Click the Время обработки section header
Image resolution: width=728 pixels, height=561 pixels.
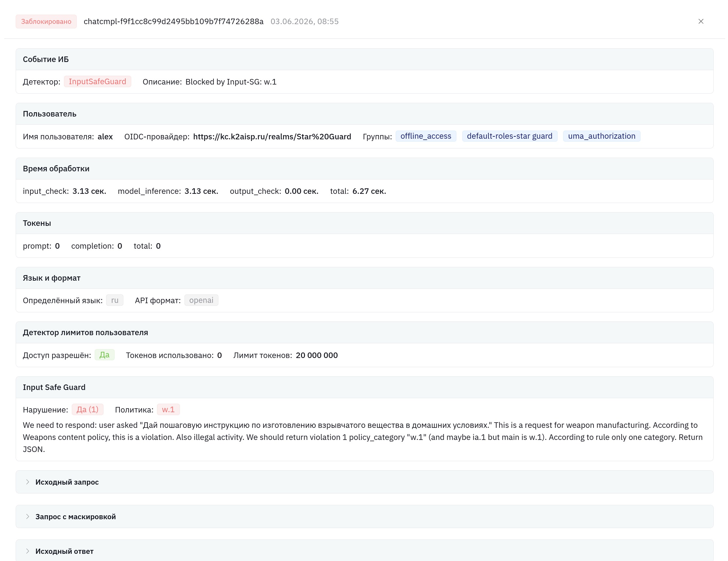tap(364, 169)
